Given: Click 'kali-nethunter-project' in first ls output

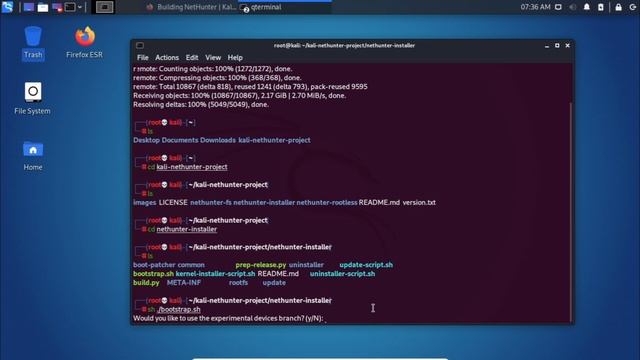Looking at the screenshot, I should (274, 140).
